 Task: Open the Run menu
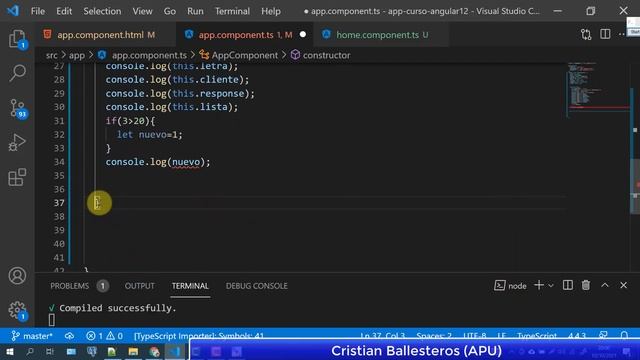click(x=195, y=11)
